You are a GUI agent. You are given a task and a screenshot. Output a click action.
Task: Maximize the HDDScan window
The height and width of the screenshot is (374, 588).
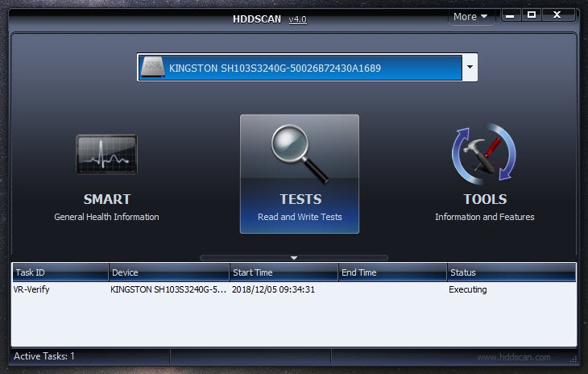[x=532, y=15]
